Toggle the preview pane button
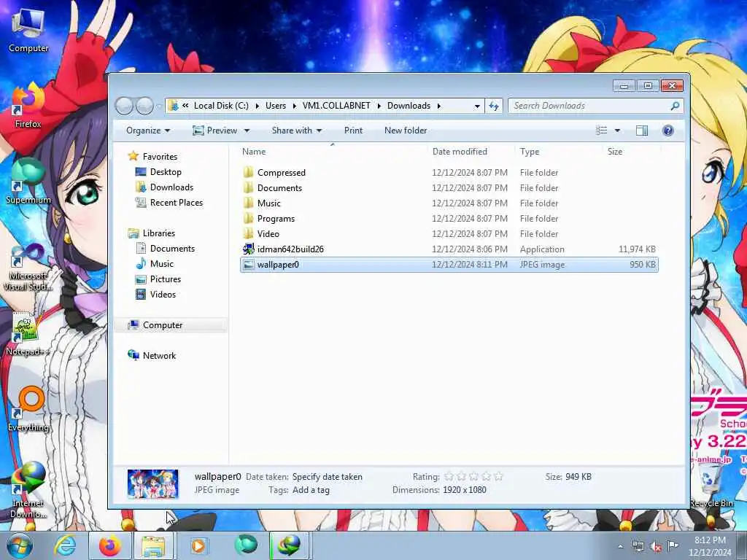 [x=642, y=131]
